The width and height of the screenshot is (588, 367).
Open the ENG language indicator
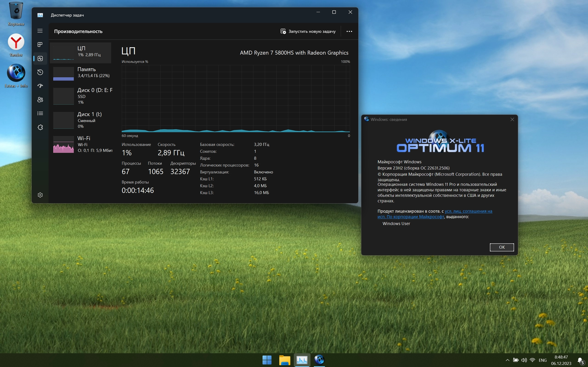pos(542,360)
